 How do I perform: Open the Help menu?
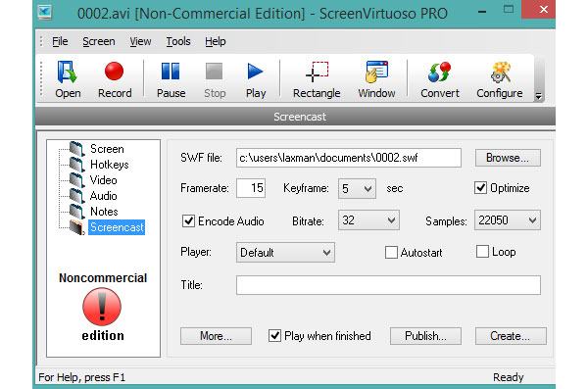pos(216,41)
